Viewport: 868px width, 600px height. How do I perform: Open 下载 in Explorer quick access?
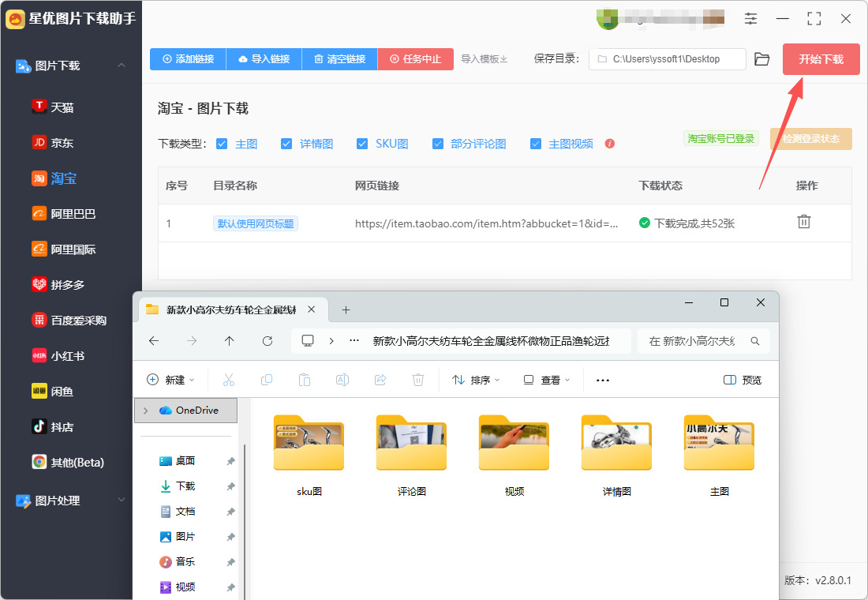185,486
